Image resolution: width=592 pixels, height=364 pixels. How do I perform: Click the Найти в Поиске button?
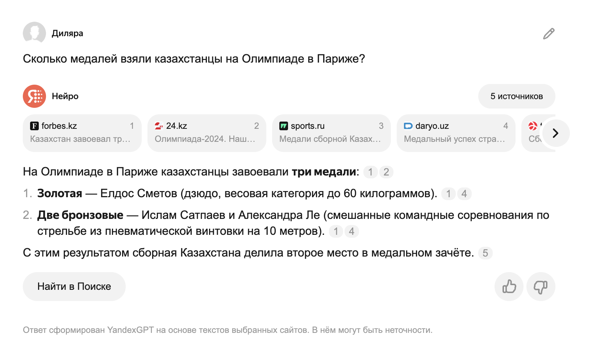[x=74, y=287]
